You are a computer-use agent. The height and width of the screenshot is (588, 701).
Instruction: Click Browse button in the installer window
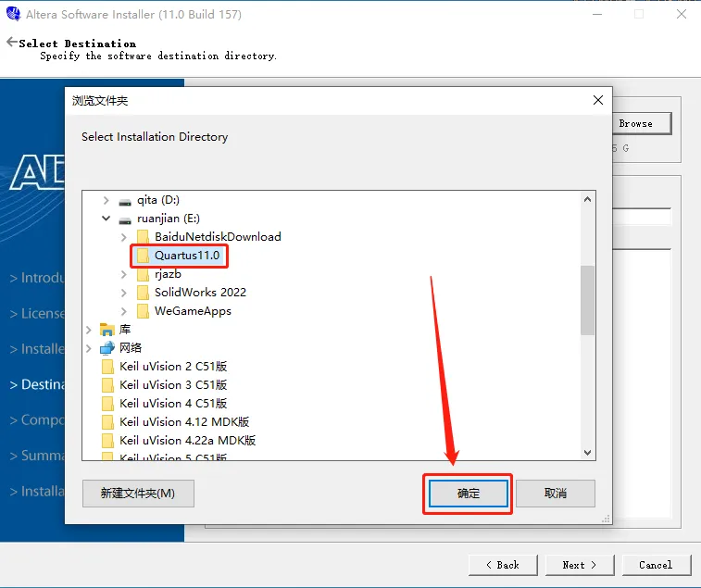click(x=642, y=123)
